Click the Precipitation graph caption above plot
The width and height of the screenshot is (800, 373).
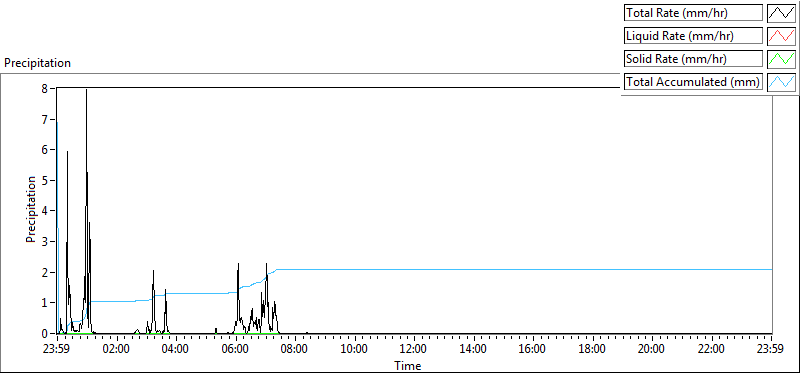coord(37,63)
